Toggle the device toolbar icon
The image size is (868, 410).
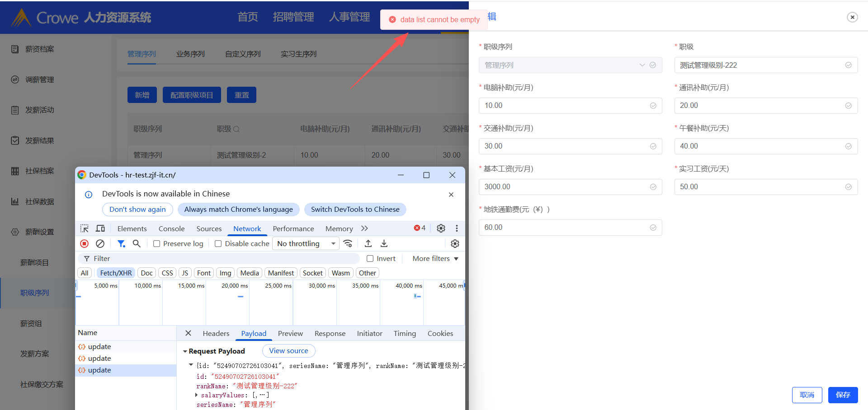pos(100,228)
